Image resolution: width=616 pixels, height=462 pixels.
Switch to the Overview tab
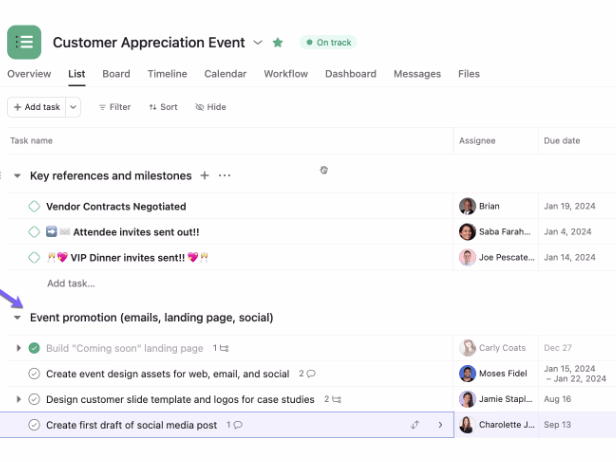pyautogui.click(x=29, y=74)
